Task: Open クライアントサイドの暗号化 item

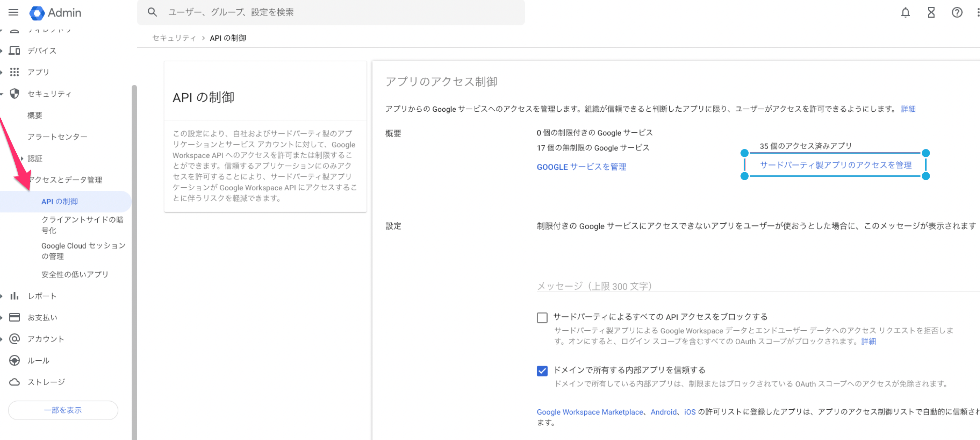Action: 83,224
